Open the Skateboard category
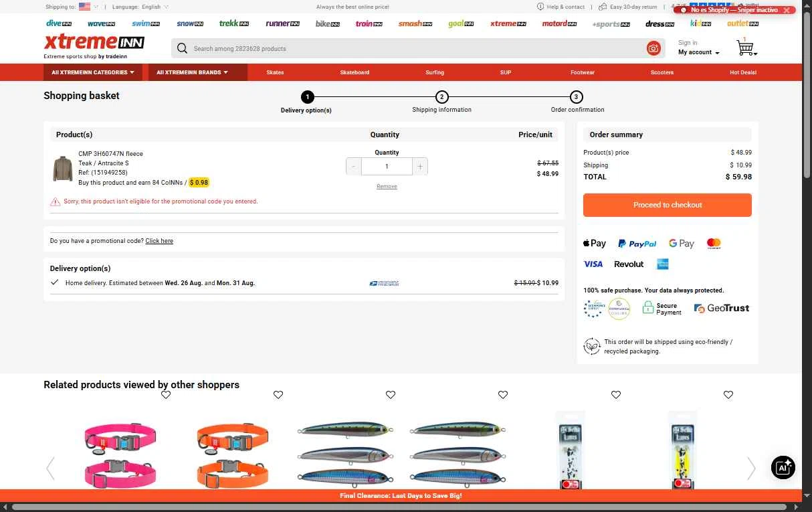 [x=354, y=72]
